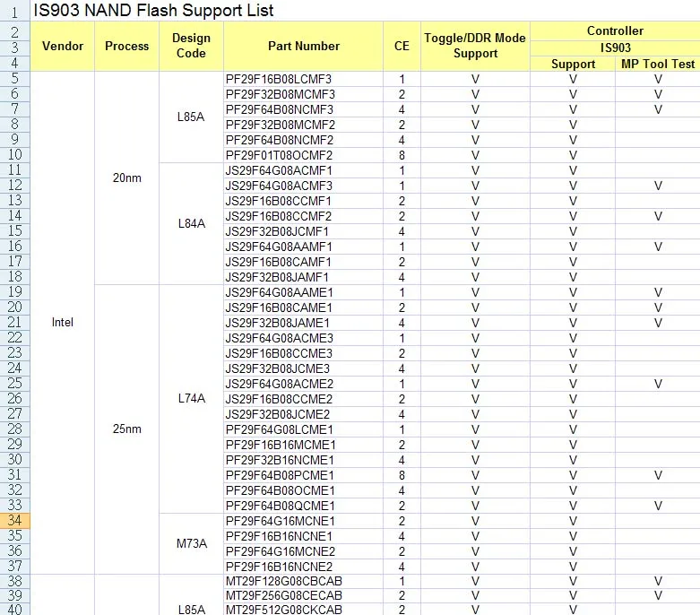Click the Design Code column header
Image resolution: width=700 pixels, height=615 pixels.
click(x=191, y=46)
